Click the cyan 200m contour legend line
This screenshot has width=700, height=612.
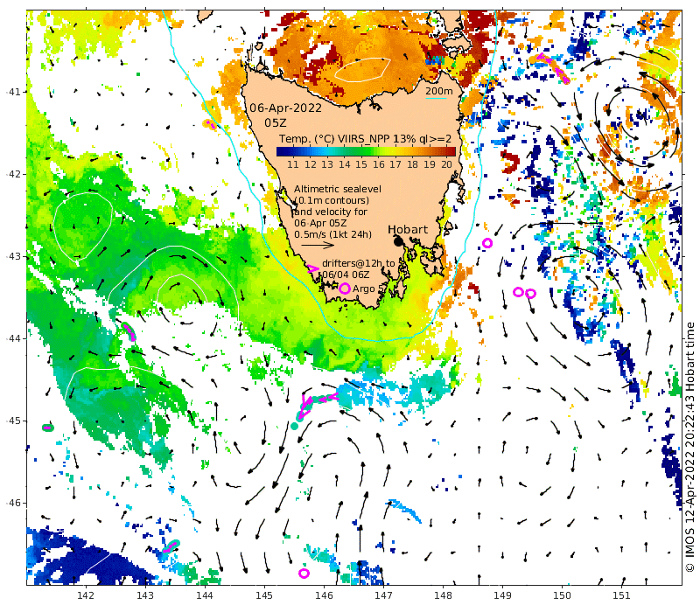(436, 98)
